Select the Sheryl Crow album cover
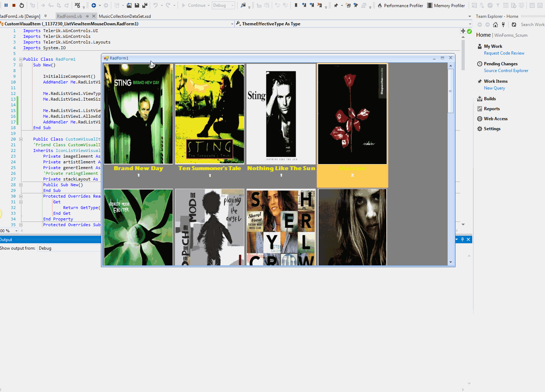The image size is (545, 392). pyautogui.click(x=281, y=227)
